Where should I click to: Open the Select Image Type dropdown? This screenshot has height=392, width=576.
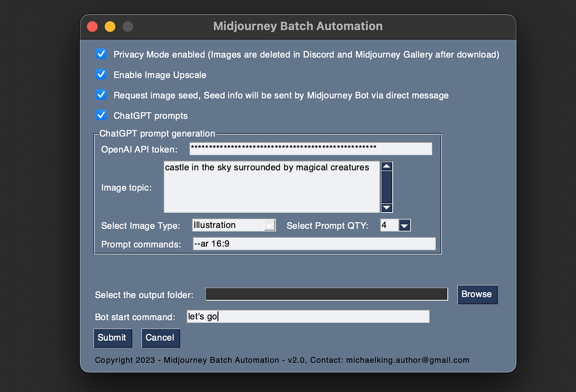270,225
